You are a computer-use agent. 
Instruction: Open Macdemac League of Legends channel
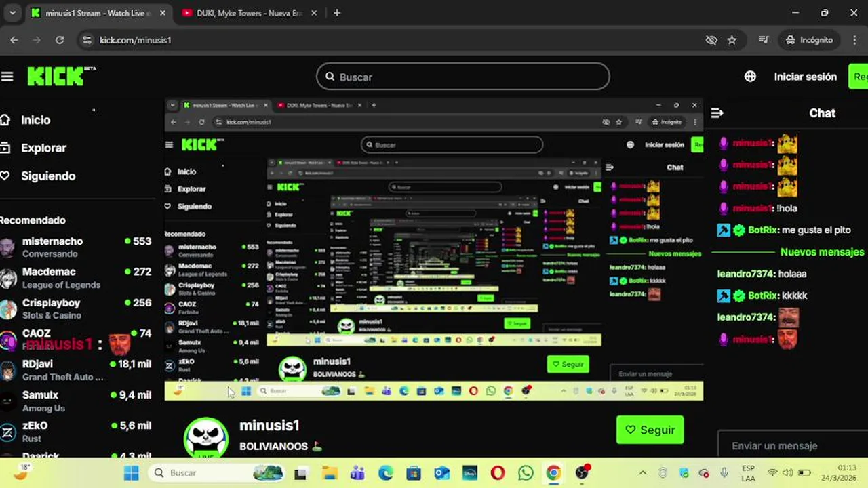(76, 278)
